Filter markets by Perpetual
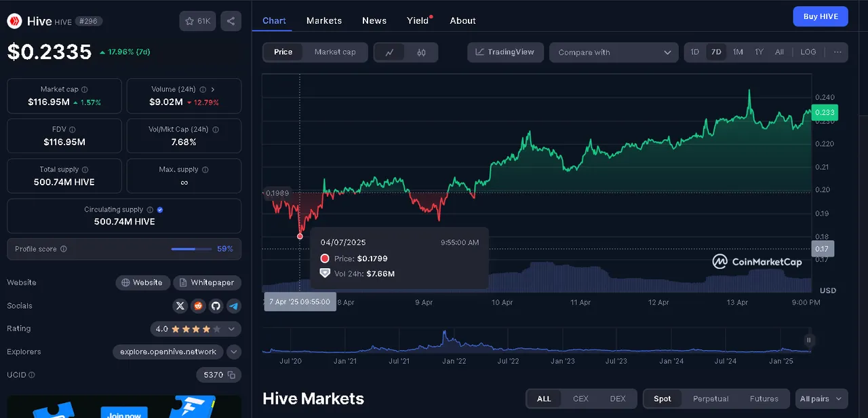Screen dimensions: 868x418 [711, 399]
